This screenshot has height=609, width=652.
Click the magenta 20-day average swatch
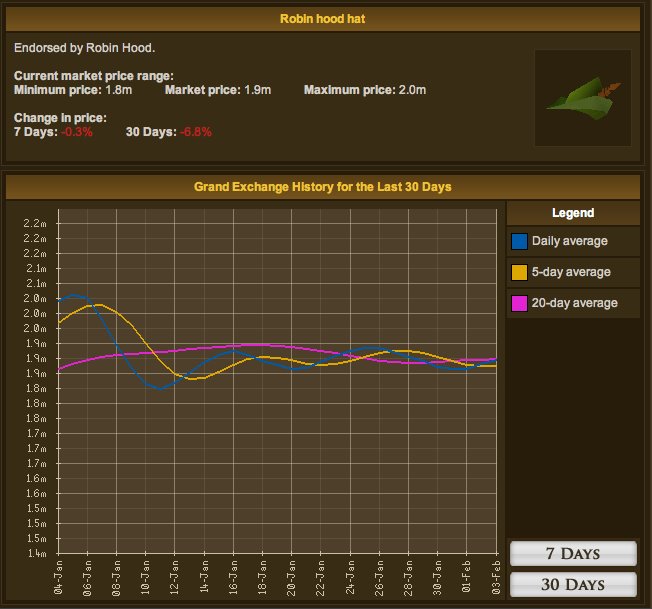tap(519, 303)
